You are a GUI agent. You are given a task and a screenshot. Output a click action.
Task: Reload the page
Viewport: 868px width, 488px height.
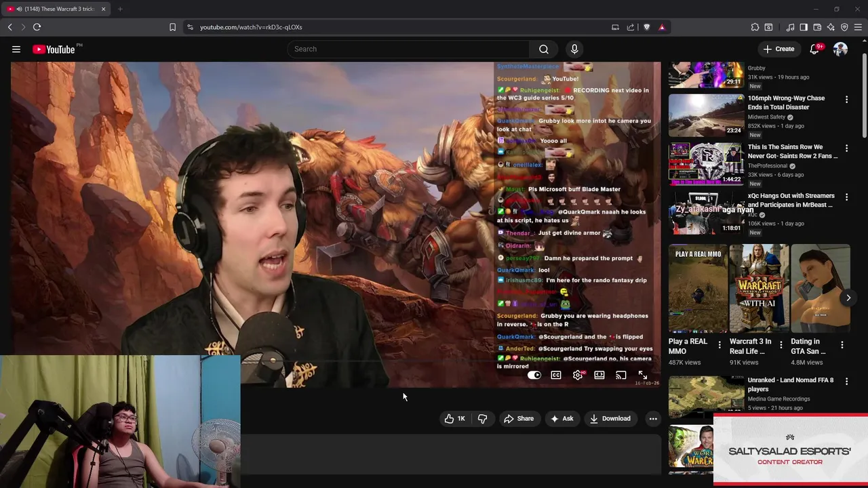(37, 27)
